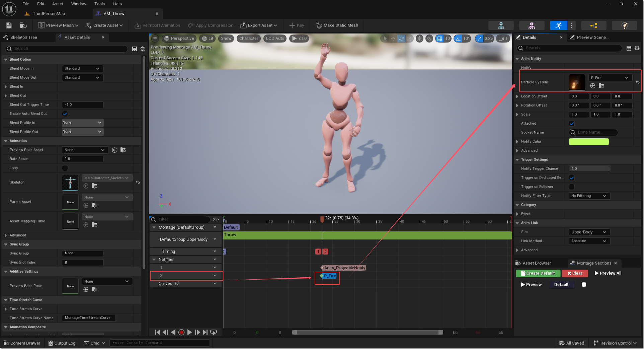Screen dimensions: 644x349
Task: Open the Particle System P_Fire dropdown
Action: (610, 78)
